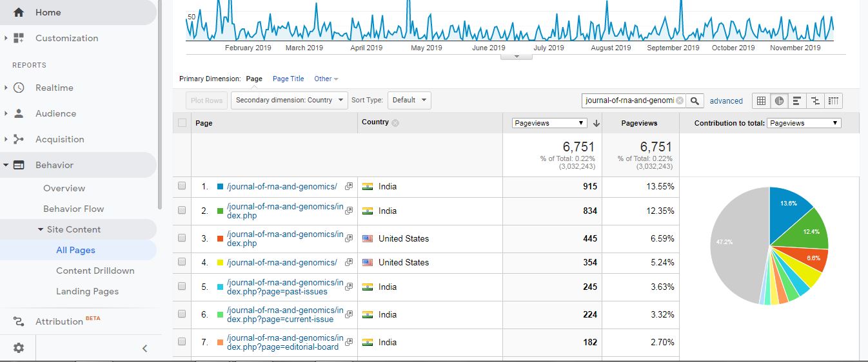The height and width of the screenshot is (362, 868).
Task: Click in the table search field
Action: 629,100
